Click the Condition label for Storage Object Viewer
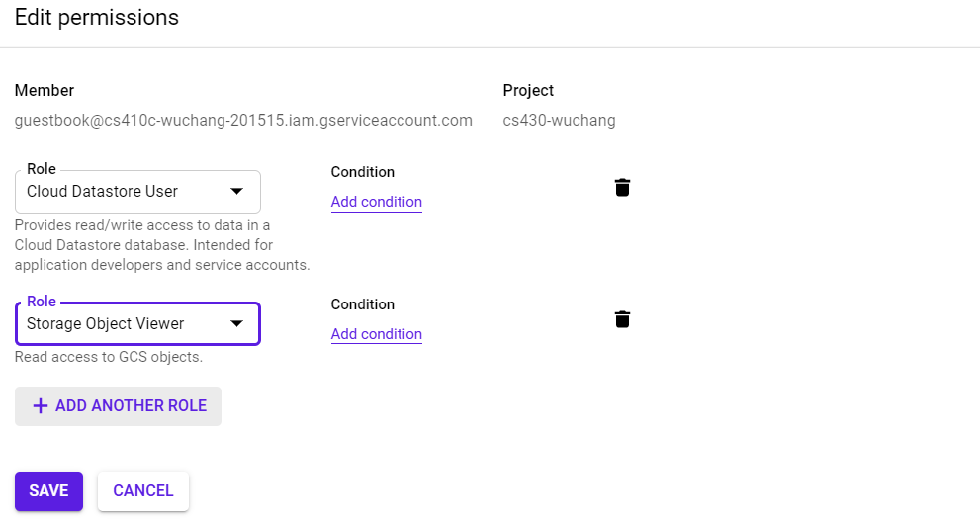Image resolution: width=980 pixels, height=520 pixels. 363,304
